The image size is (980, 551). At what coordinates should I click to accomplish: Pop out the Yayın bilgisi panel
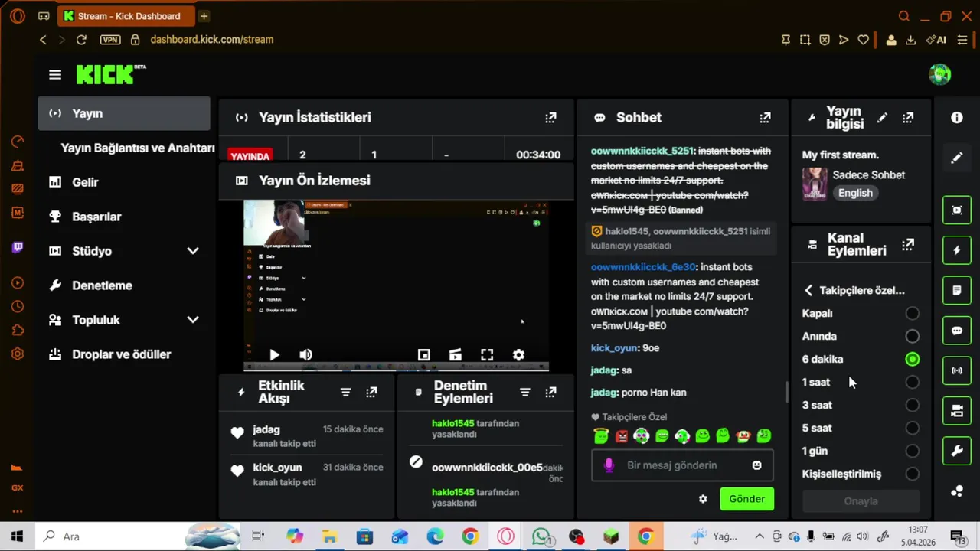(908, 117)
